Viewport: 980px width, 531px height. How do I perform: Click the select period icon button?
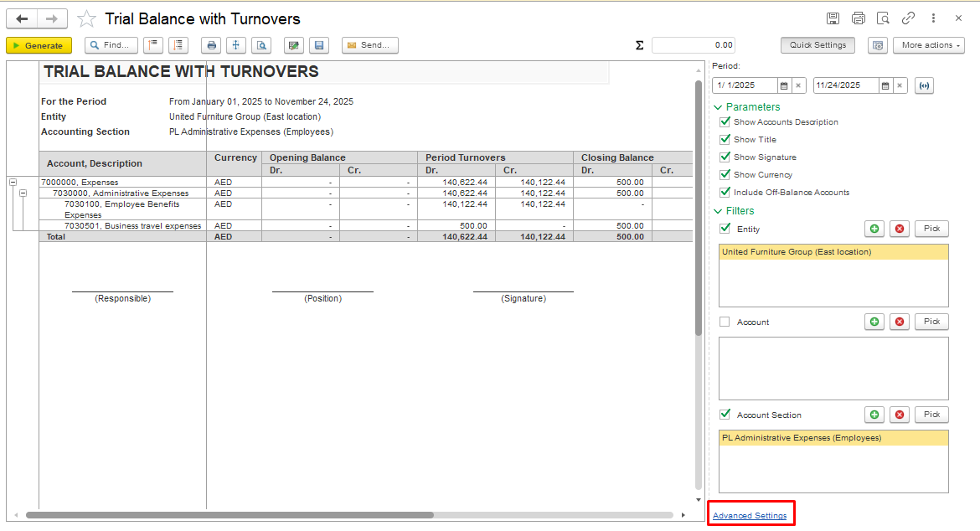click(924, 85)
